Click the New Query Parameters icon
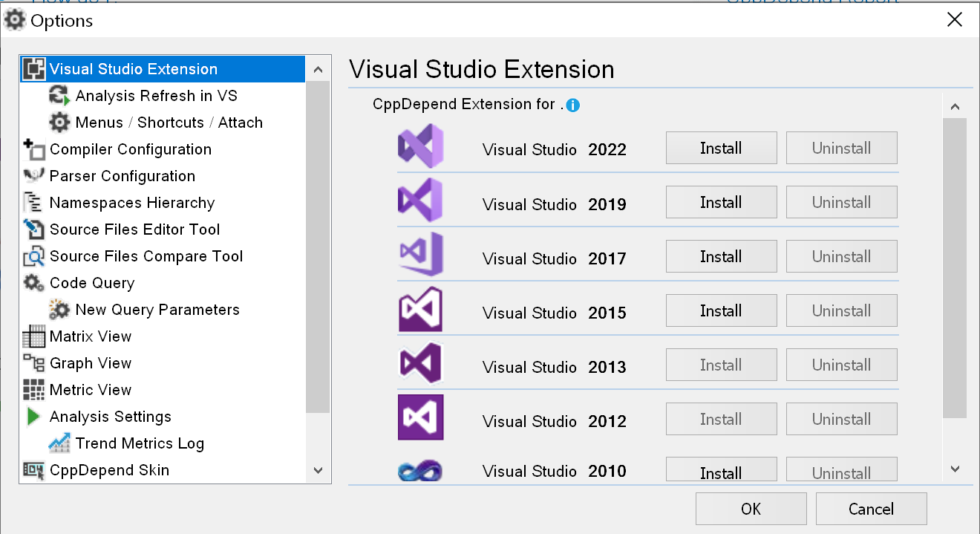Screen dimensions: 980x534 59,310
